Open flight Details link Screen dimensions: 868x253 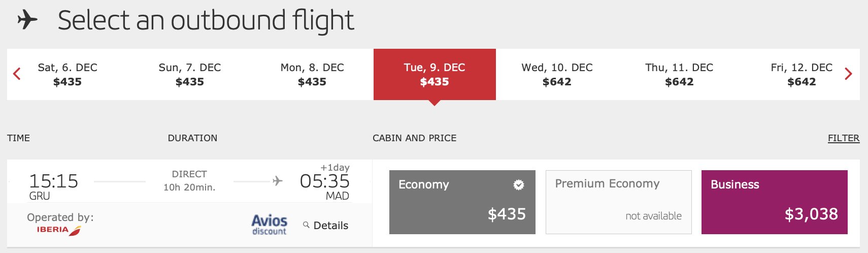point(331,226)
